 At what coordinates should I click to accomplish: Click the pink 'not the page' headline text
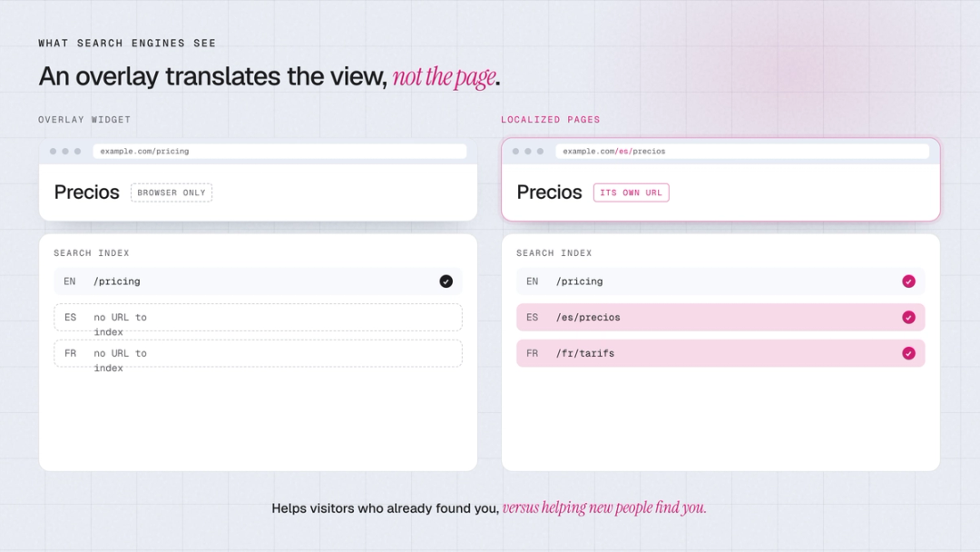pos(445,77)
